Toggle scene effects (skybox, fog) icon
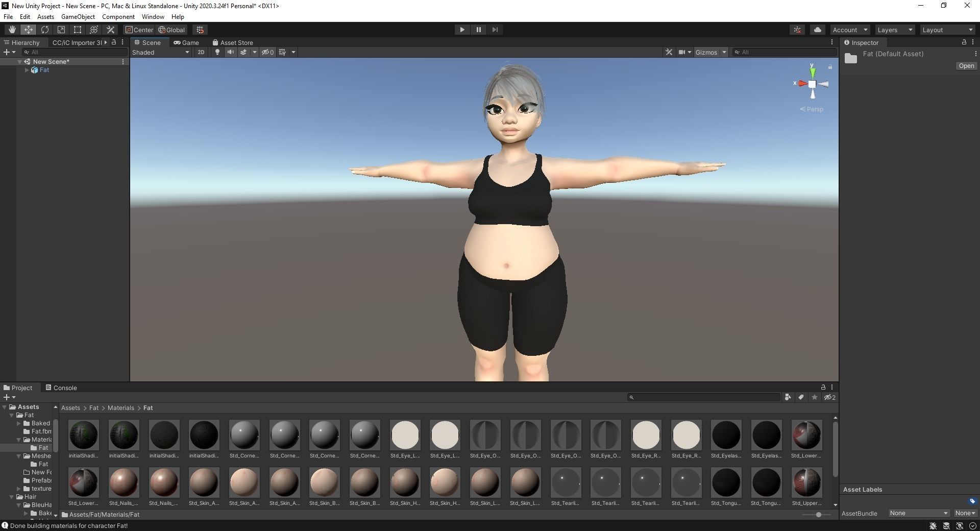This screenshot has height=531, width=980. click(x=243, y=52)
